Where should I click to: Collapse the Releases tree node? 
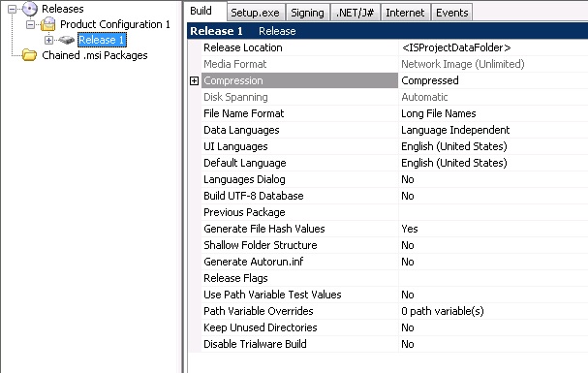pyautogui.click(x=12, y=9)
